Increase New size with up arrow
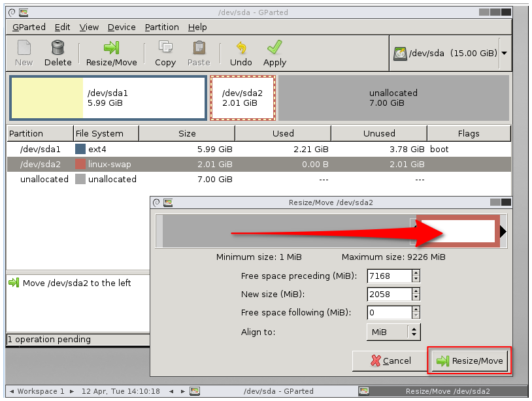 click(416, 291)
